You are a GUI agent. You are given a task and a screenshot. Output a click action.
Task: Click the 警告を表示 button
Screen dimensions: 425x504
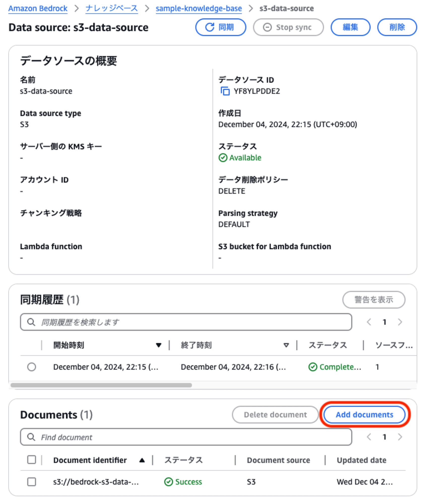[374, 299]
